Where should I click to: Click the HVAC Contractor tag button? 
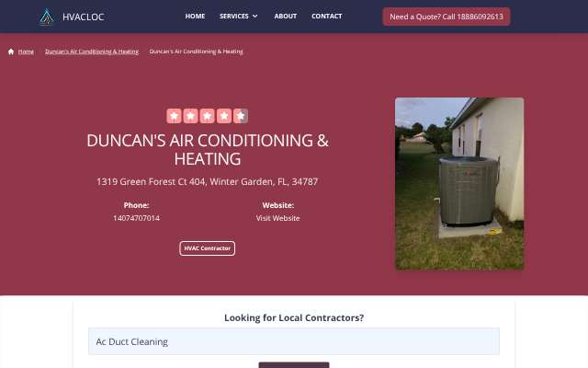tap(208, 248)
